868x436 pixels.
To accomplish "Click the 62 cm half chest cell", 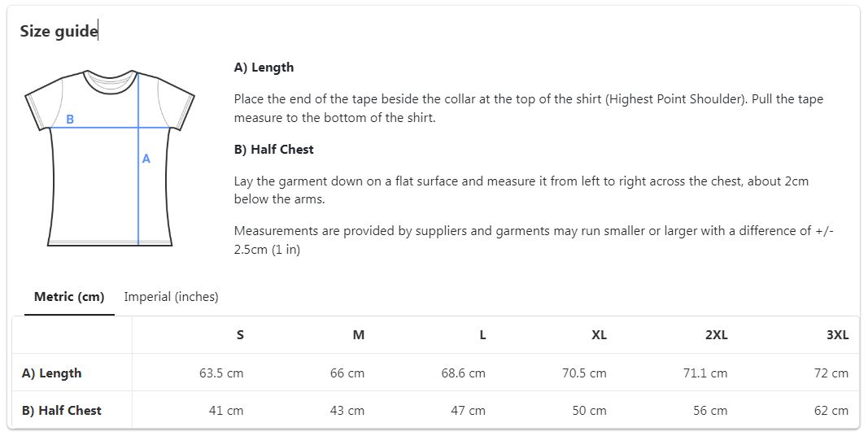I will pyautogui.click(x=831, y=411).
